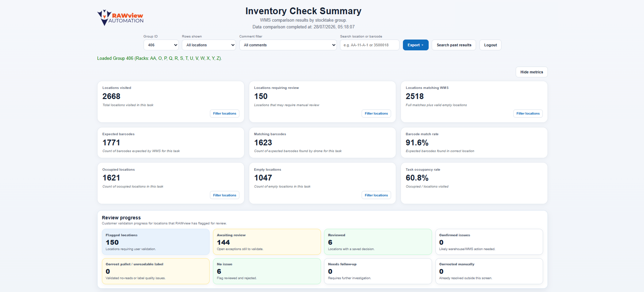The image size is (644, 292).
Task: Open the Comment filter dropdown
Action: coord(288,45)
